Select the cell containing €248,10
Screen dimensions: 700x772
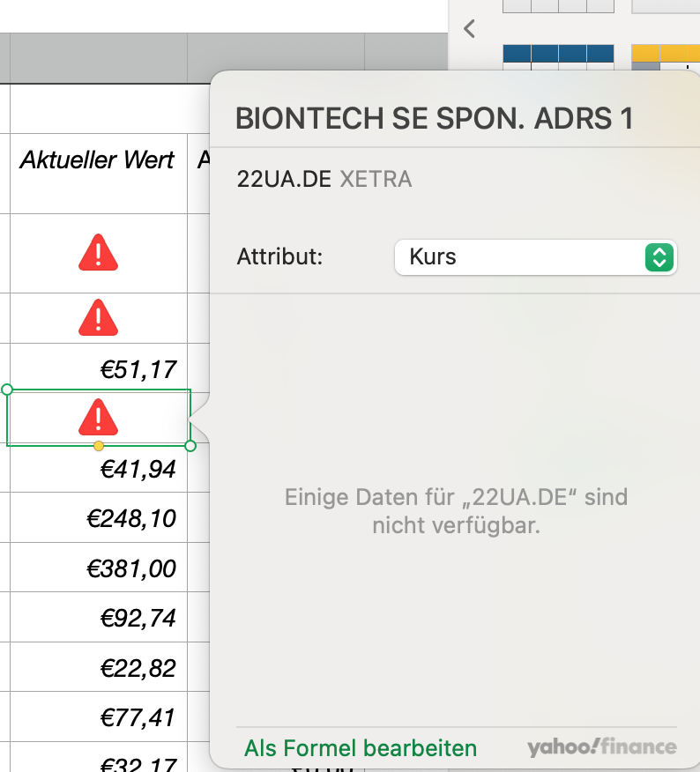[x=98, y=517]
